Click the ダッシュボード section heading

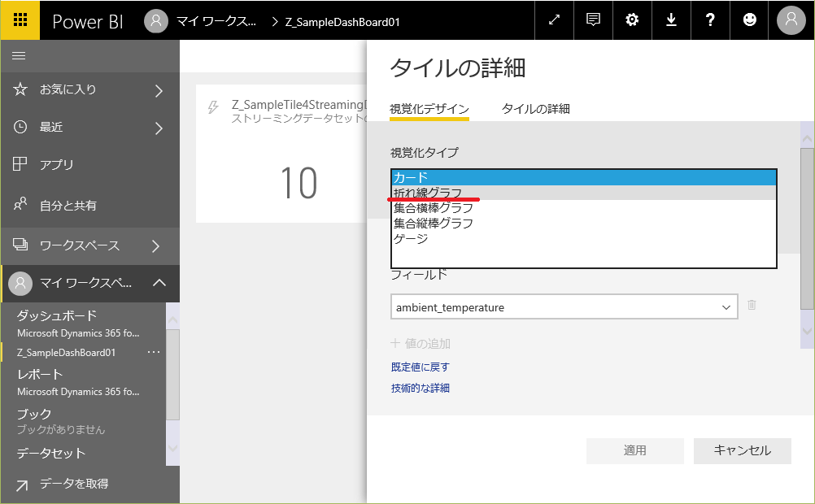[x=57, y=315]
